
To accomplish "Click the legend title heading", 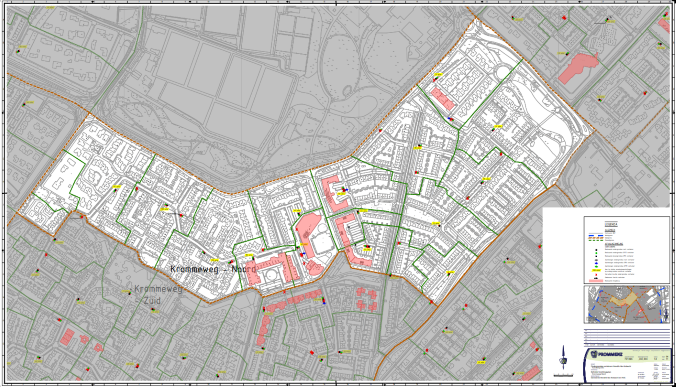I will point(611,224).
